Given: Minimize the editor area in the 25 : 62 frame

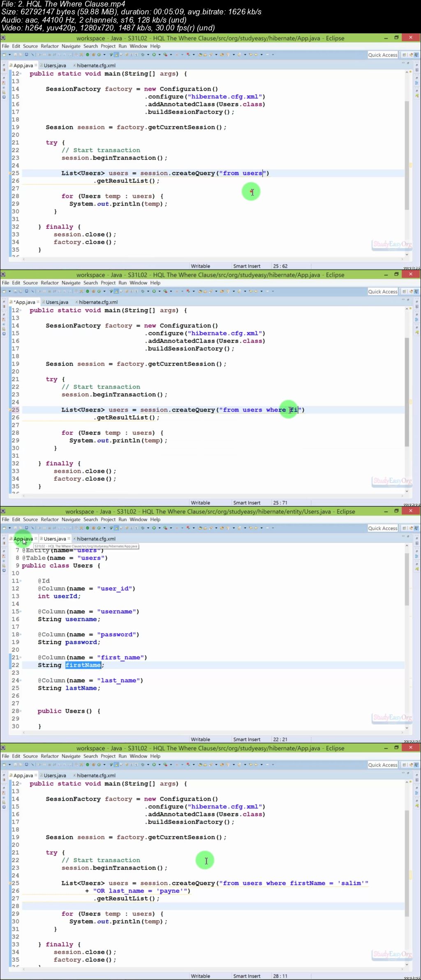Looking at the screenshot, I should coord(403,63).
